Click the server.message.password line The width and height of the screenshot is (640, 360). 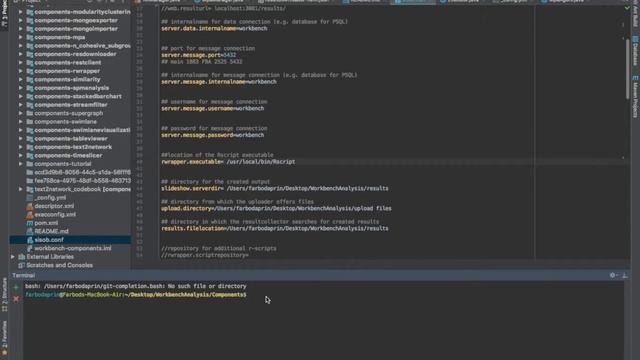click(213, 135)
